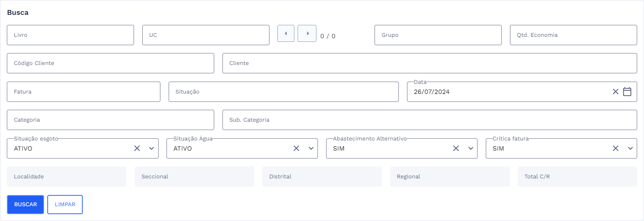Clear the Crítica fatura selection
The width and height of the screenshot is (644, 221).
[x=615, y=148]
